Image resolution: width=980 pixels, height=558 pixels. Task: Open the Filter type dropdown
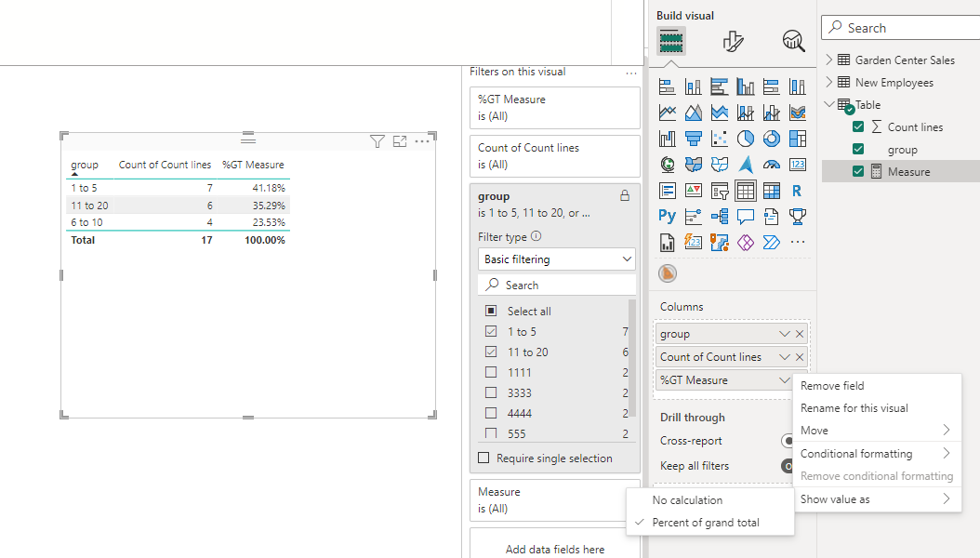556,259
